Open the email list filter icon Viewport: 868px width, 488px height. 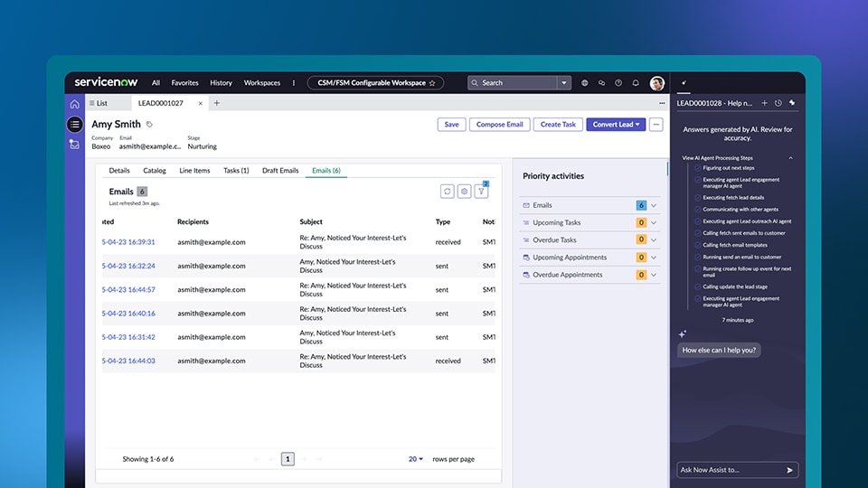tap(481, 192)
